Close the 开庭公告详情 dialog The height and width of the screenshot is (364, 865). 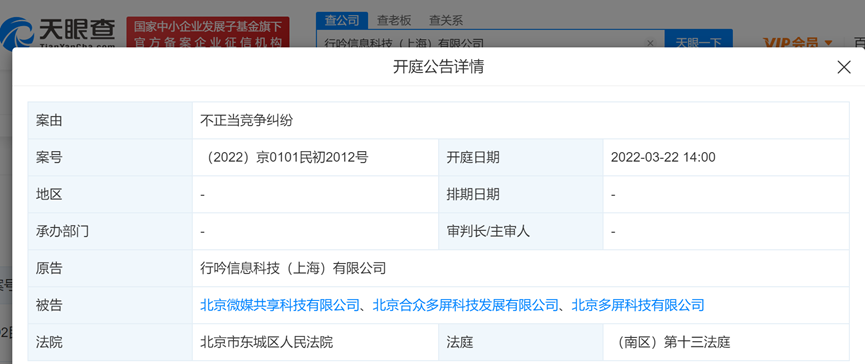point(843,67)
